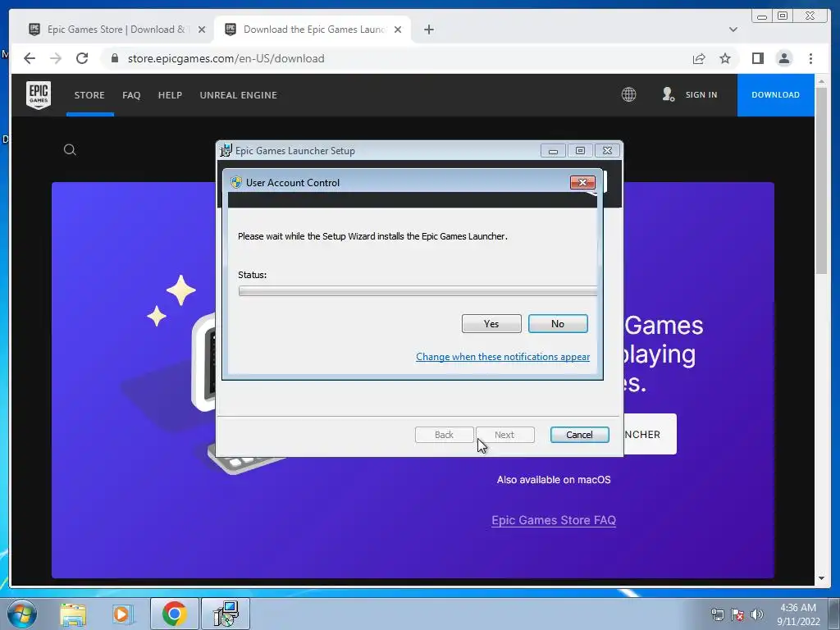
Task: Open Change when these notifications appear link
Action: point(503,357)
